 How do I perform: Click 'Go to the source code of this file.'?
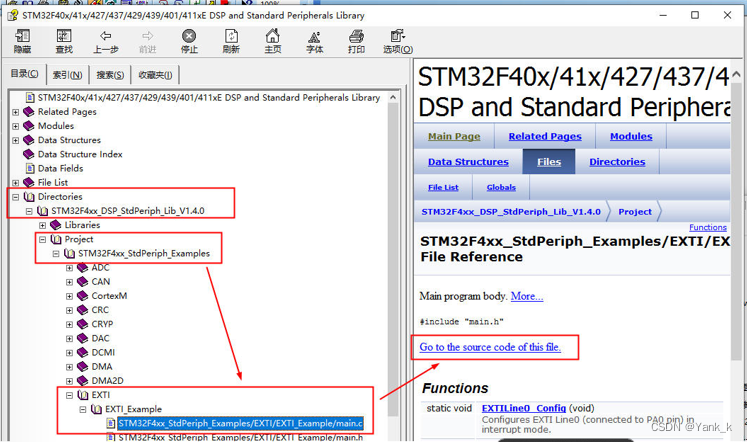pos(490,347)
